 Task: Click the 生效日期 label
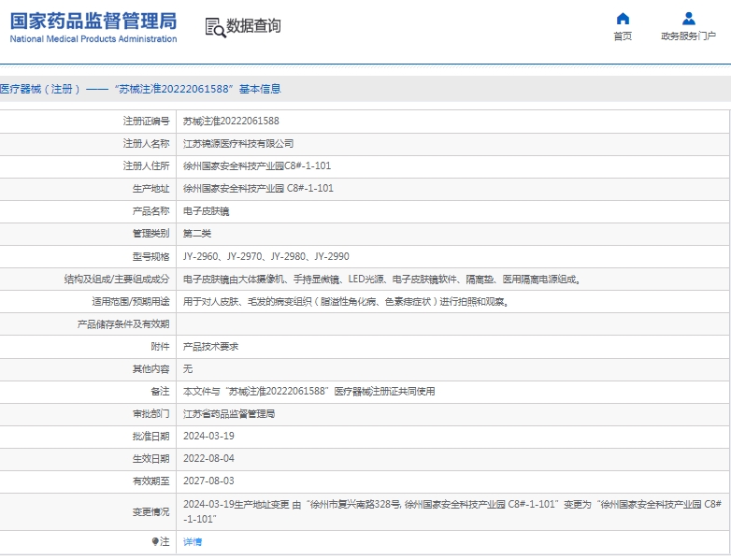pos(150,458)
